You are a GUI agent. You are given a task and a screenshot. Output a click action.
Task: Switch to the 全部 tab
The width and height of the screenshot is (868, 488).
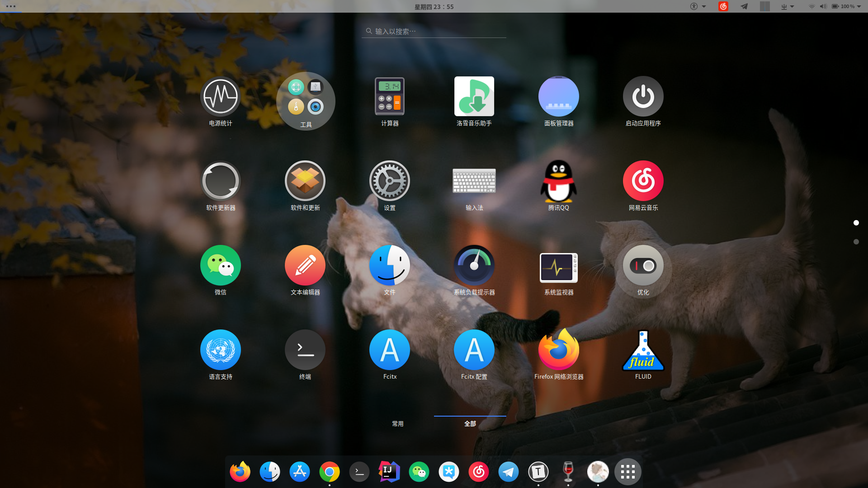(470, 423)
